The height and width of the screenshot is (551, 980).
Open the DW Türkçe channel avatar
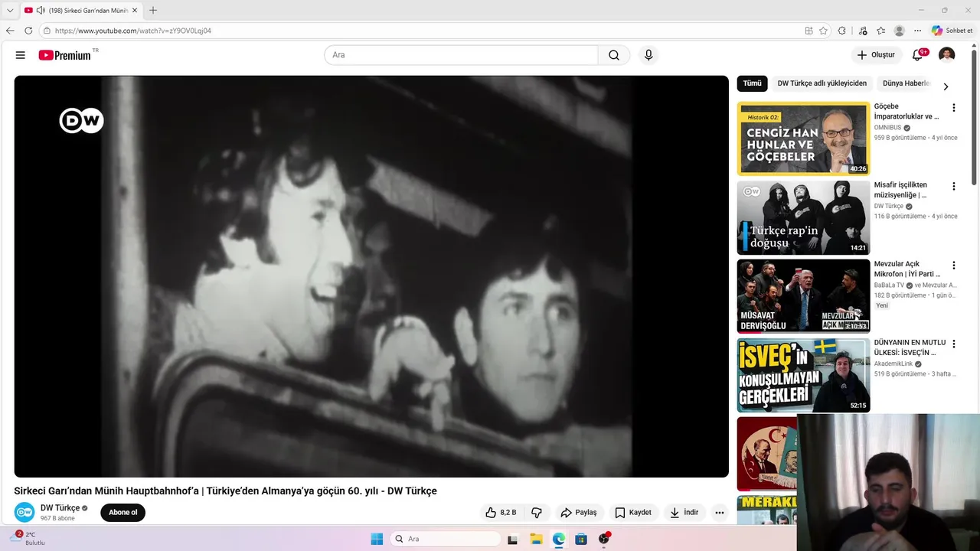pyautogui.click(x=24, y=512)
